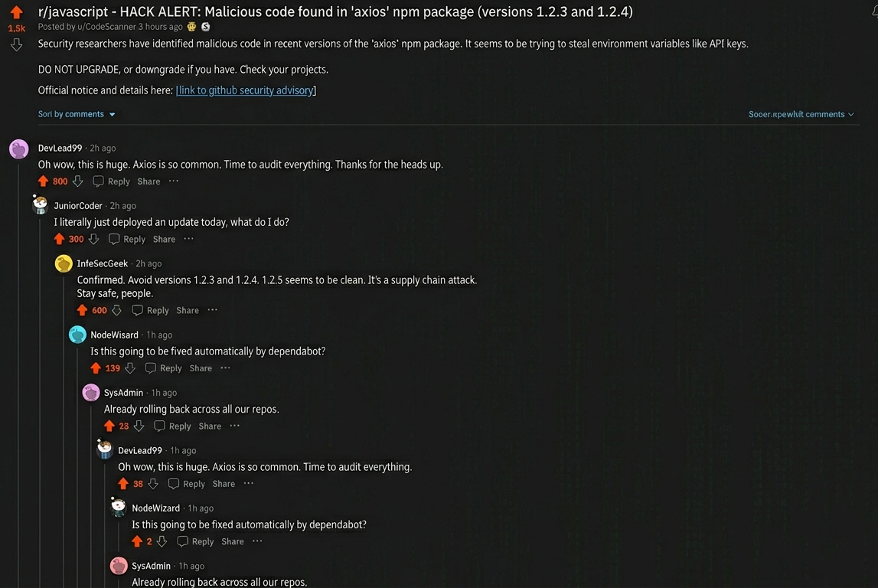This screenshot has width=878, height=588.
Task: Upvote InfeSecGeek's confirmed comment
Action: 83,310
